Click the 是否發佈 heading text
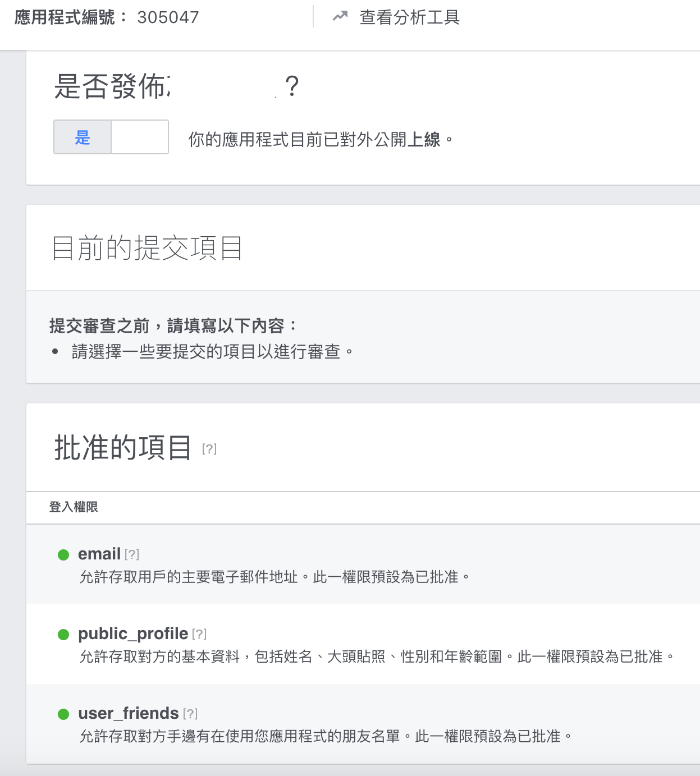Viewport: 700px width, 776px height. (112, 87)
